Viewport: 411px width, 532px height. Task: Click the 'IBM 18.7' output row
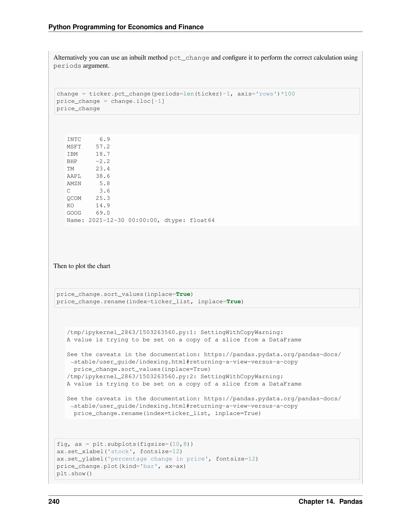88,154
